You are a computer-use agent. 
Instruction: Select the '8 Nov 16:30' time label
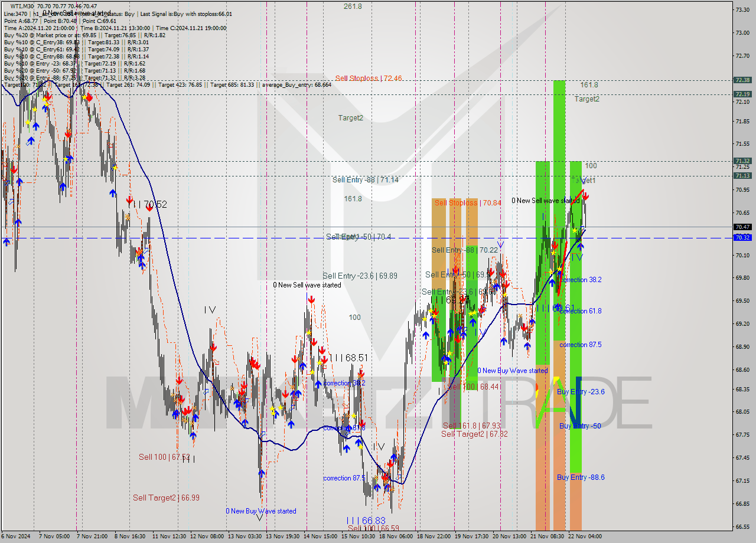point(130,537)
